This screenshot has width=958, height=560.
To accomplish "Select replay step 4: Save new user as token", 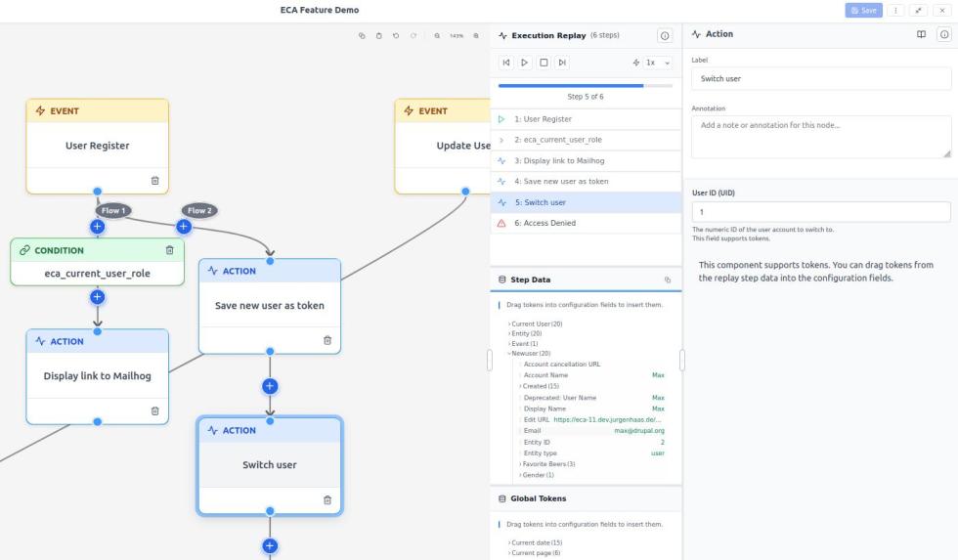I will pos(586,182).
